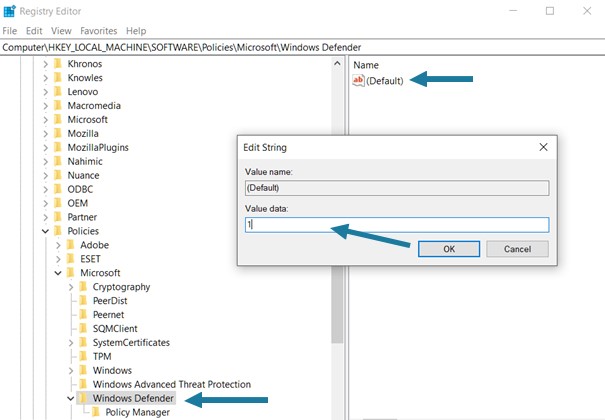Expand the SystemCertificates key
Image resolution: width=605 pixels, height=420 pixels.
pyautogui.click(x=71, y=343)
